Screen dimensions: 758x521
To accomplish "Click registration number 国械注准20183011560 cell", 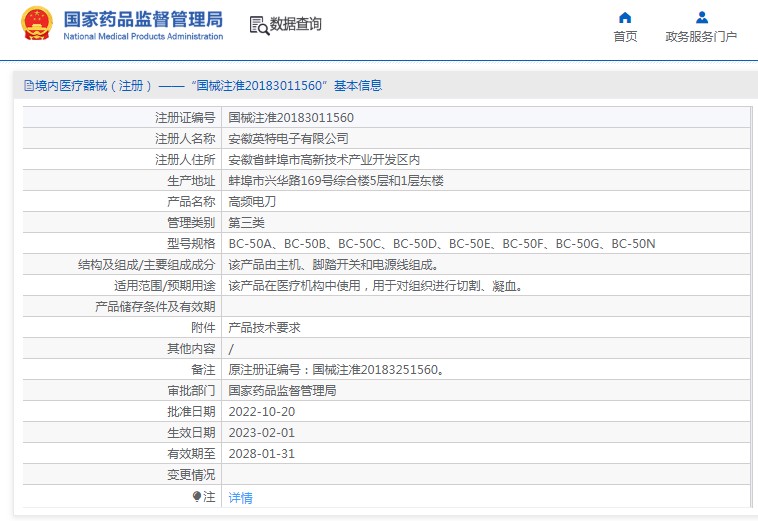I will tap(291, 118).
